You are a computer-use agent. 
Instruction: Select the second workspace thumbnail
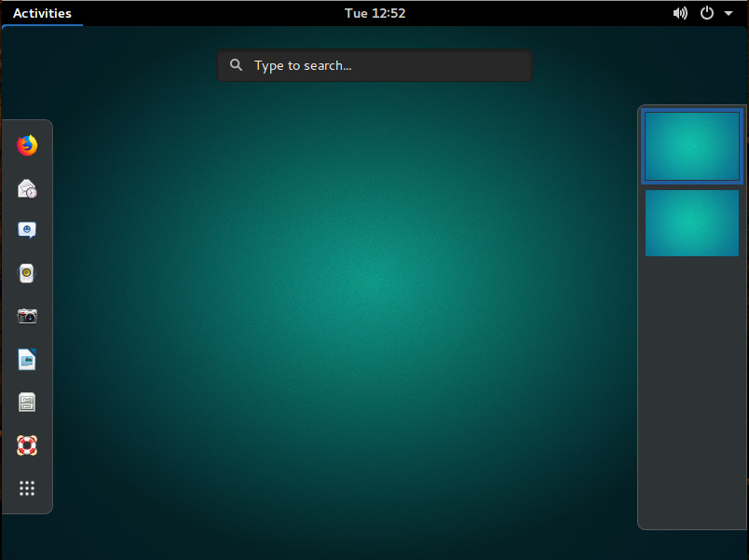691,223
